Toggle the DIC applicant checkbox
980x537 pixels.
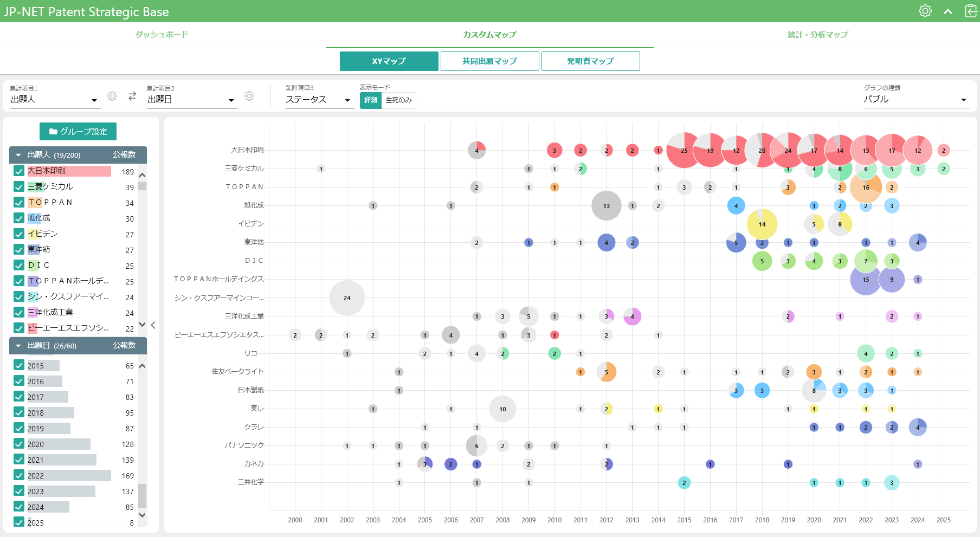(x=19, y=265)
